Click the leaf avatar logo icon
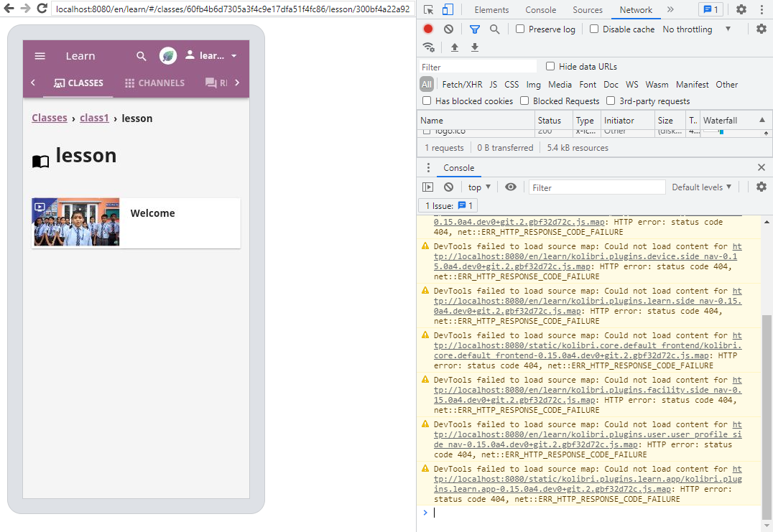 pyautogui.click(x=168, y=56)
